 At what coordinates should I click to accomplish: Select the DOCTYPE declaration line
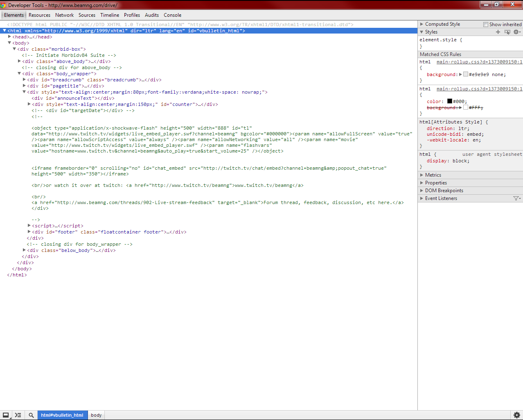tap(180, 25)
